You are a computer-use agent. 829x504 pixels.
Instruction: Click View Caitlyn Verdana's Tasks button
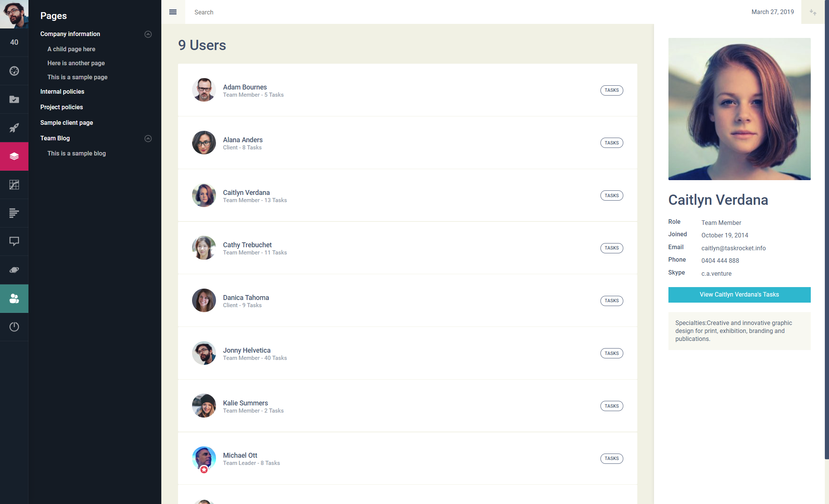coord(739,295)
